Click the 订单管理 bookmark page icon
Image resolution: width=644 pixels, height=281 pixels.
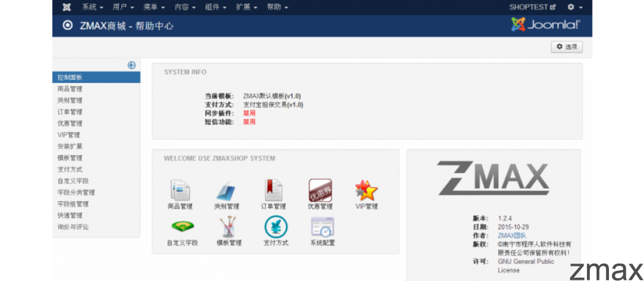273,190
